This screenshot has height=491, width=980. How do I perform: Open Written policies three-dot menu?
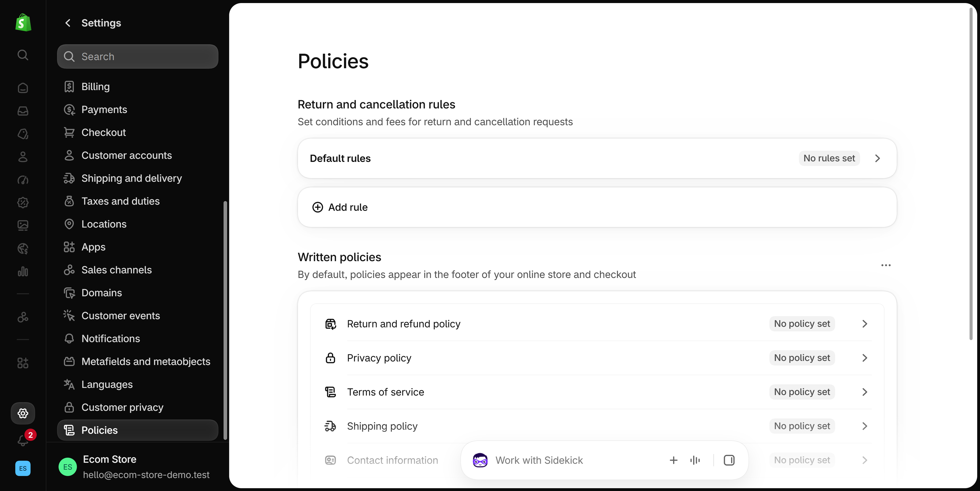click(x=886, y=265)
